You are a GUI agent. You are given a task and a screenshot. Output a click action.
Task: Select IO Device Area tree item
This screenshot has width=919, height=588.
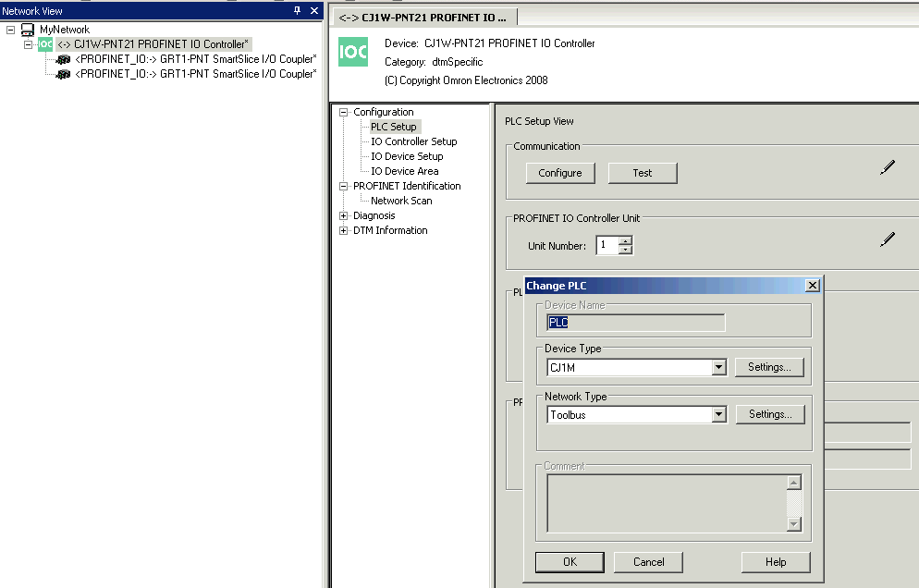(x=404, y=171)
